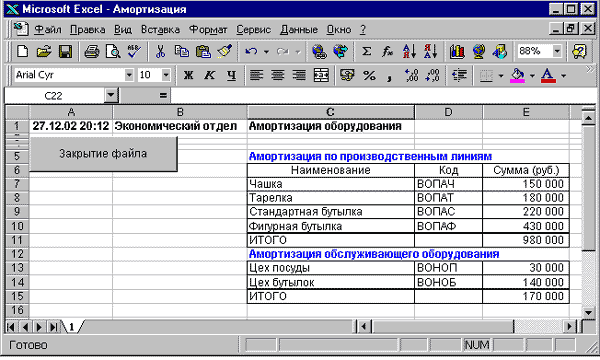The width and height of the screenshot is (600, 360).
Task: Show the Drawing toolbar icon
Action: (x=500, y=51)
